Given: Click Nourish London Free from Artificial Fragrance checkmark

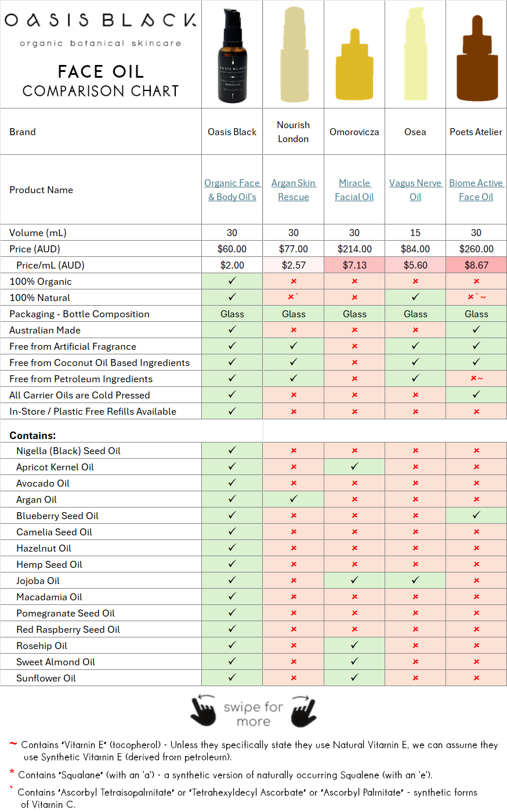Looking at the screenshot, I should pos(294,346).
